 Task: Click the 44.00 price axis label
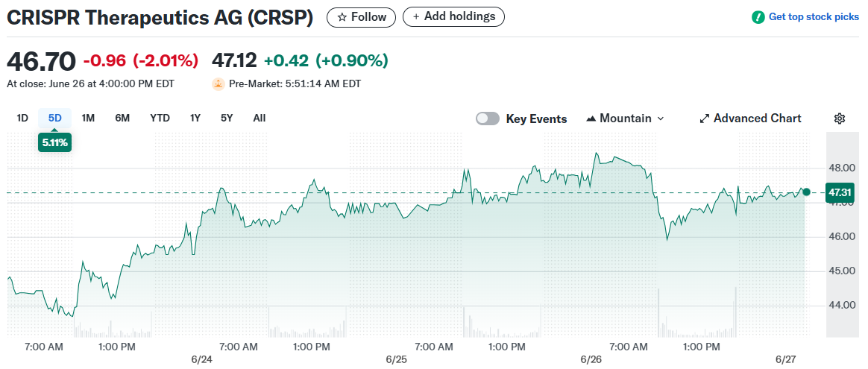[841, 306]
